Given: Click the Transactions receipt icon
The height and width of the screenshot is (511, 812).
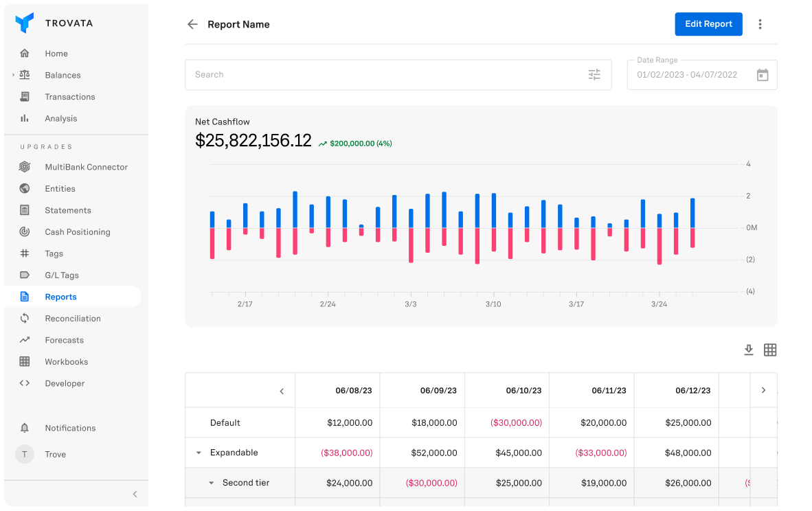Looking at the screenshot, I should coord(24,97).
